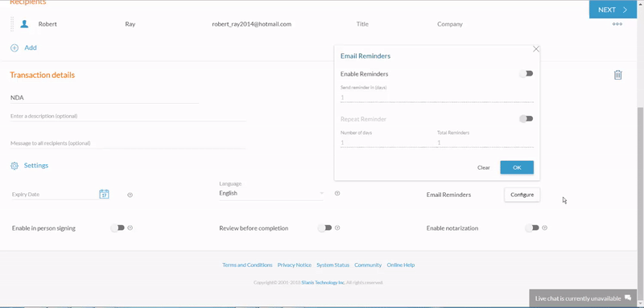Expand the Language English dropdown
The height and width of the screenshot is (308, 644).
271,193
